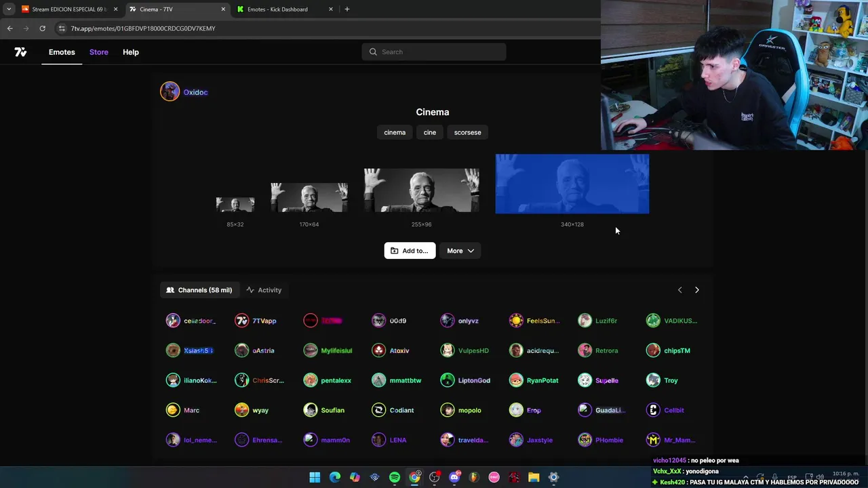Open Discord from the taskbar

[454, 477]
